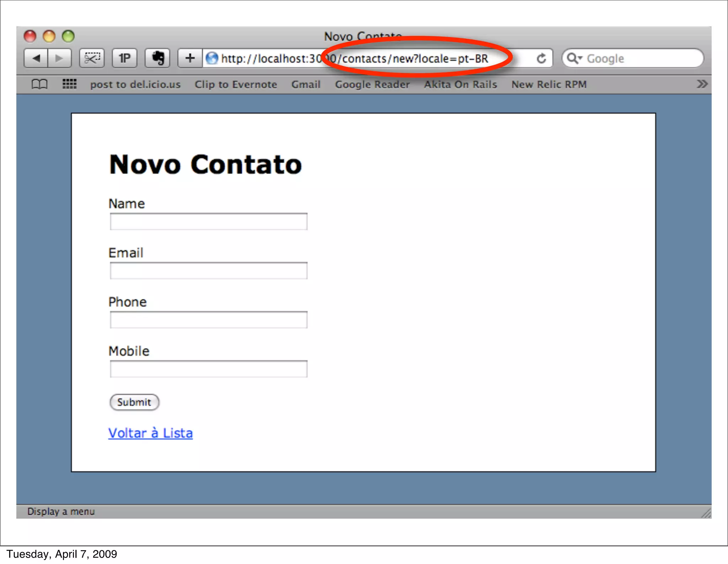Open the Akita On Rails bookmark
This screenshot has height=564, width=728.
(x=460, y=85)
